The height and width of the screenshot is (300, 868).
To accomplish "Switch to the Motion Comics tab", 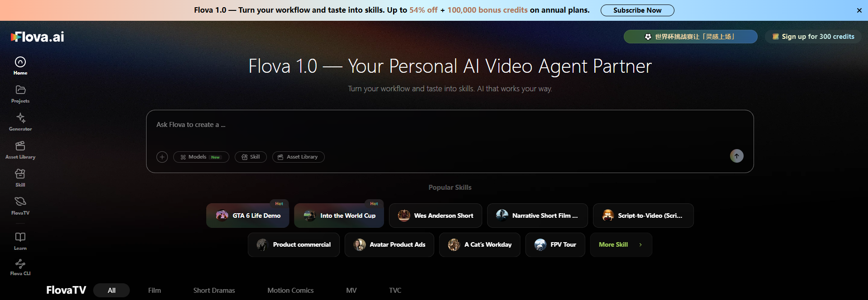I will [290, 291].
